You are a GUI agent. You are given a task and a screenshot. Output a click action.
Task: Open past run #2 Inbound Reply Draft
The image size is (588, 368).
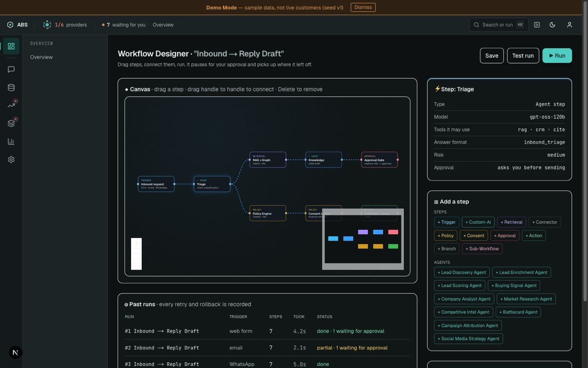pyautogui.click(x=267, y=348)
